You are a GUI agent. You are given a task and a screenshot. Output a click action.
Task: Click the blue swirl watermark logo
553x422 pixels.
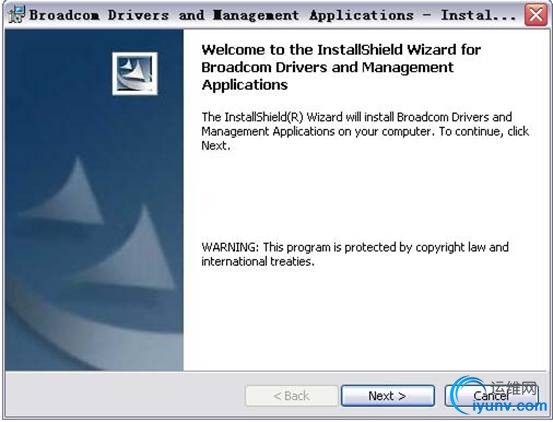467,394
